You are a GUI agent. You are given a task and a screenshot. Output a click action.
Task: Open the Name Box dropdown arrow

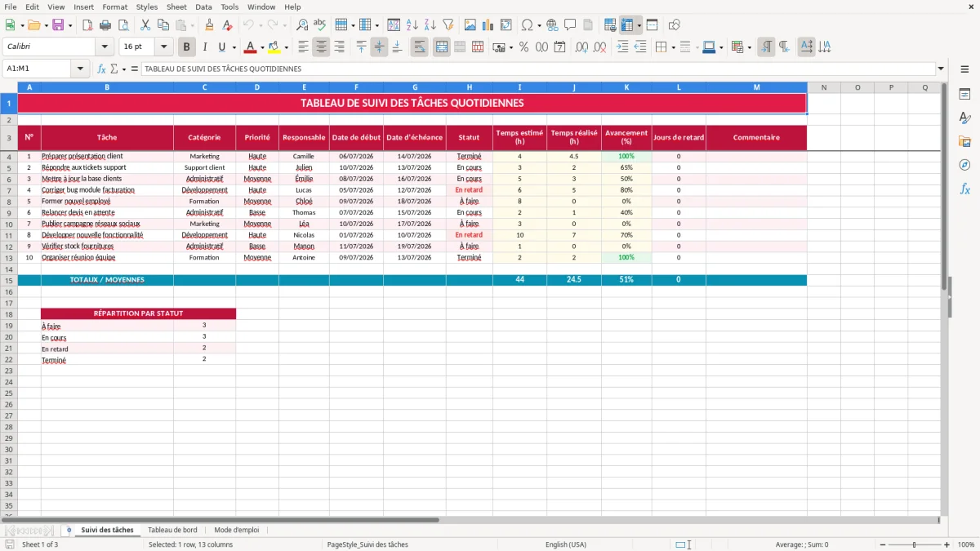pyautogui.click(x=80, y=69)
